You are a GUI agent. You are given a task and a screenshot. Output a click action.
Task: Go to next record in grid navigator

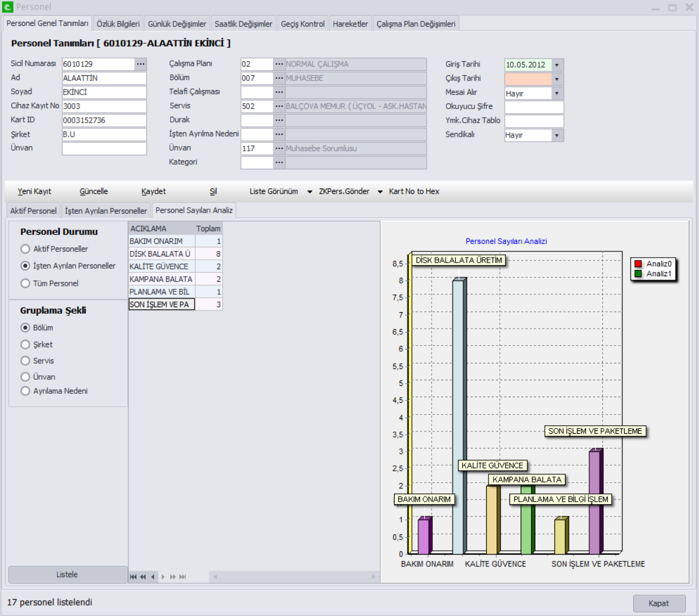[163, 577]
